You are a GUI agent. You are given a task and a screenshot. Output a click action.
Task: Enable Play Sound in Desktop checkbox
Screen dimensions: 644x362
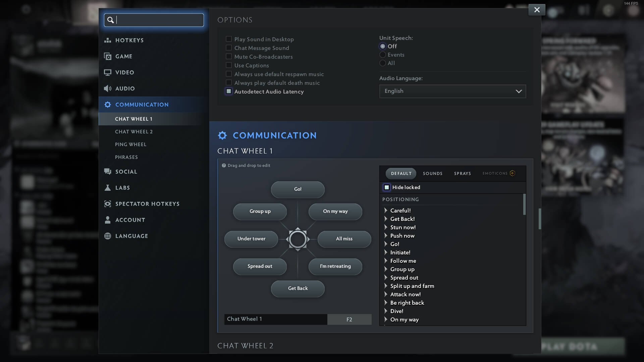coord(229,39)
